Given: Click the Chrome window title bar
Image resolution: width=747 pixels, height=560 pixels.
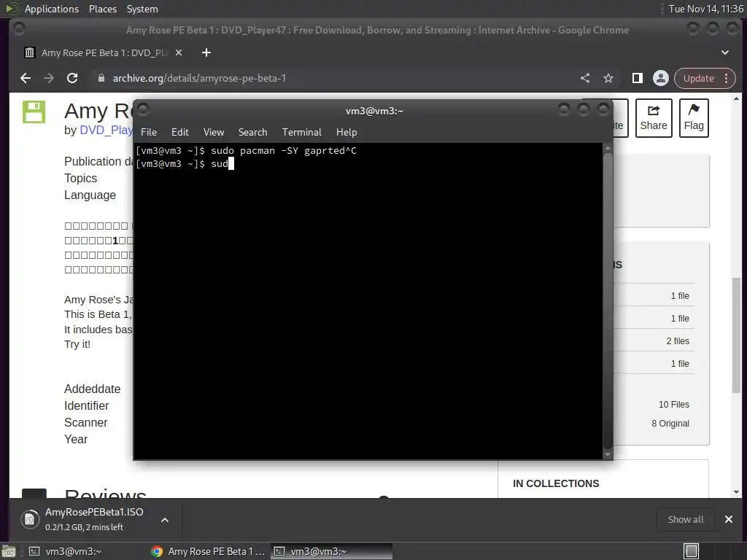Looking at the screenshot, I should coord(376,30).
